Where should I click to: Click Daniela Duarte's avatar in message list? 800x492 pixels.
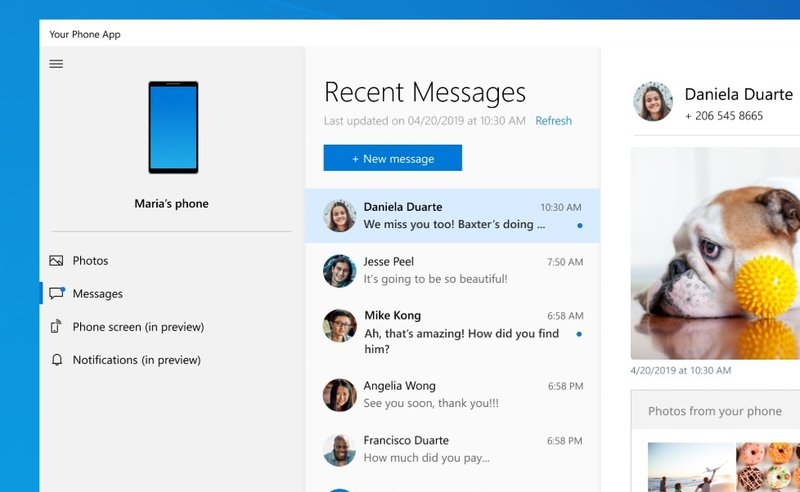point(339,216)
